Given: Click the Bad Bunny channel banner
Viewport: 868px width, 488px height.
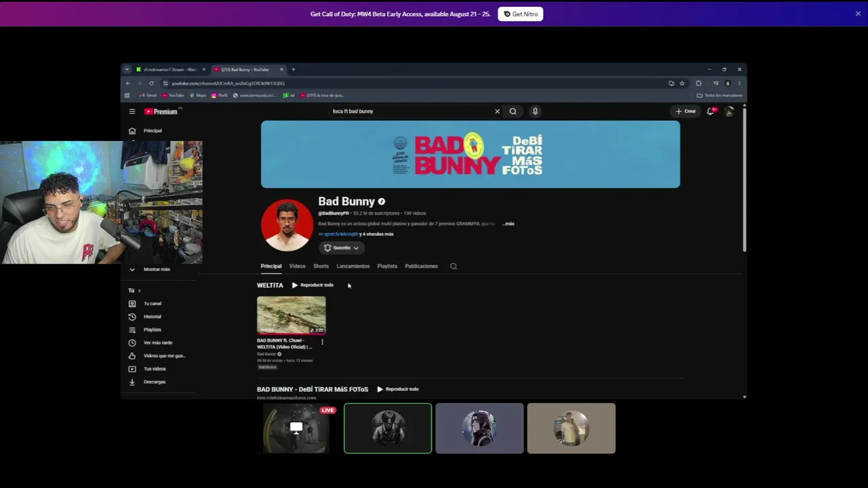Looking at the screenshot, I should (x=471, y=155).
